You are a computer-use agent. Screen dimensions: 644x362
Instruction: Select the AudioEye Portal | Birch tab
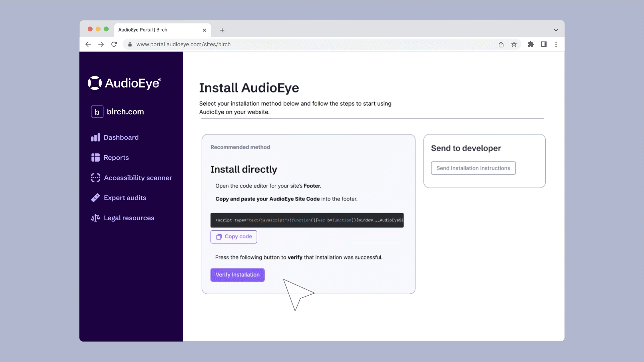(x=158, y=30)
